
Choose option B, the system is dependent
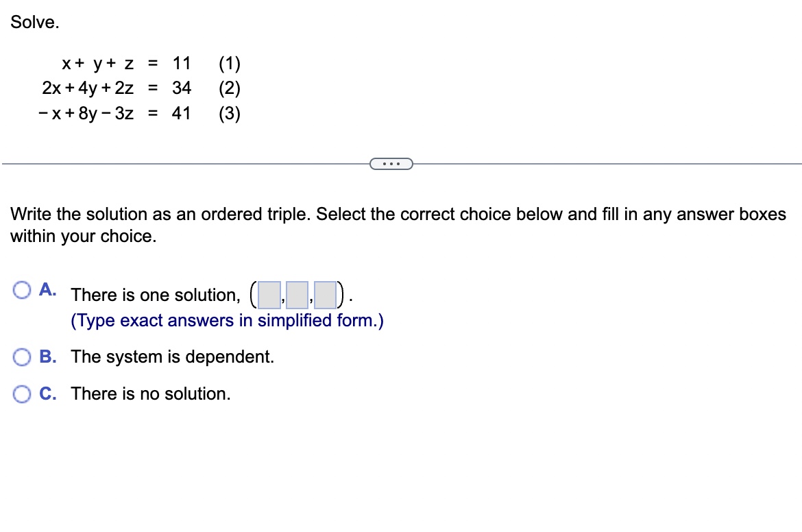pos(23,356)
